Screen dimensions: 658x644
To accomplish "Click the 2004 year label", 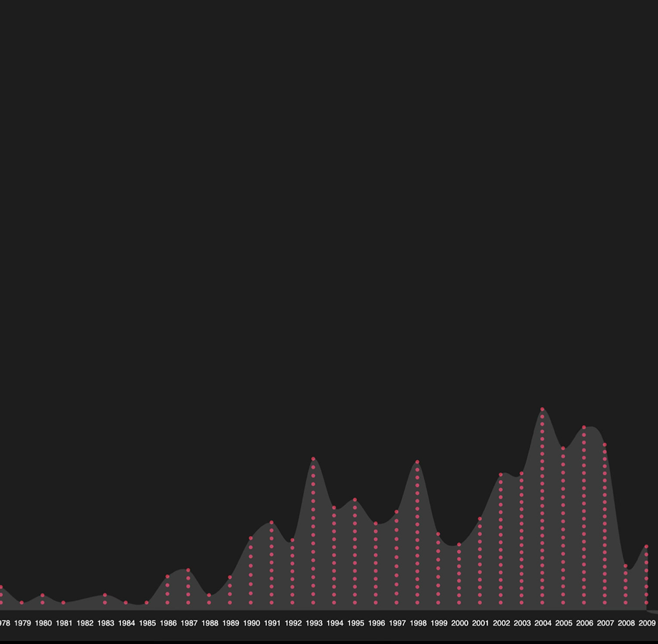I will tap(543, 623).
